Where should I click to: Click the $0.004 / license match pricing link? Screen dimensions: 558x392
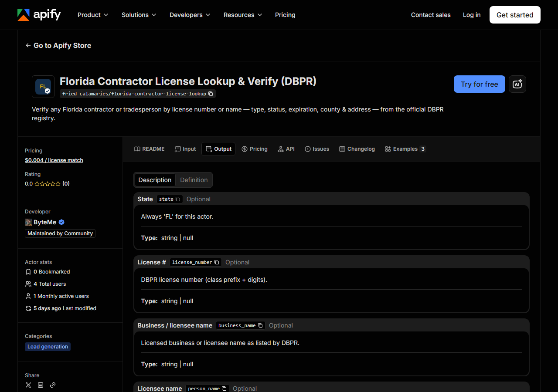pos(54,160)
